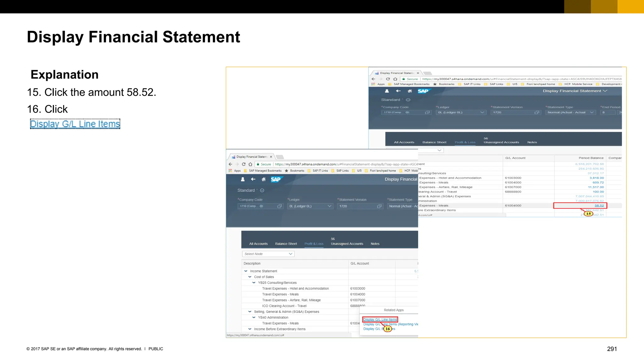This screenshot has height=362, width=644.
Task: Open Ledger 0L dropdown in upper-right window
Action: pos(482,112)
